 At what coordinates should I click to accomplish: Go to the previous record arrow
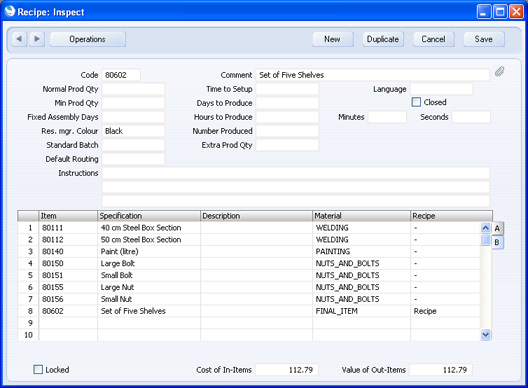[x=20, y=39]
